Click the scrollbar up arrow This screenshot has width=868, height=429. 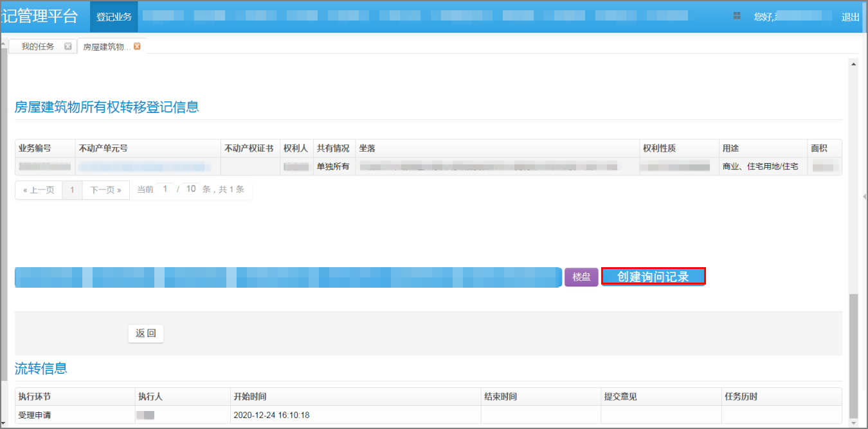pyautogui.click(x=854, y=64)
